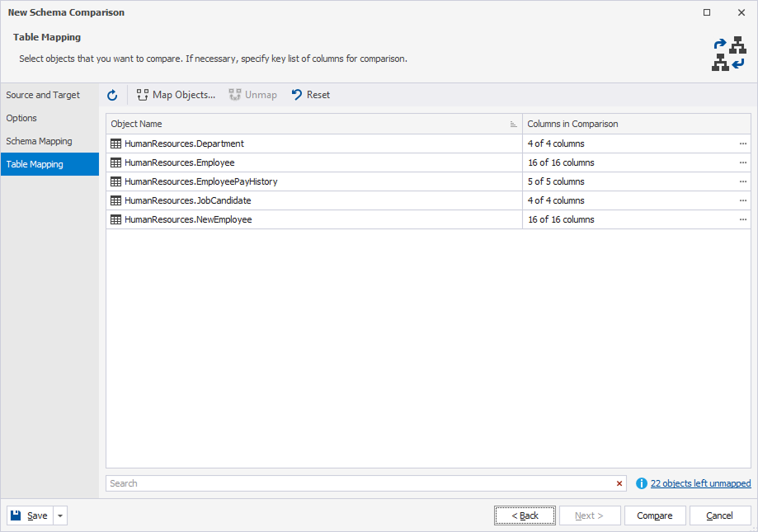This screenshot has height=532, width=758.
Task: Open column options for HumanResources.NewEmployee row
Action: [x=742, y=219]
